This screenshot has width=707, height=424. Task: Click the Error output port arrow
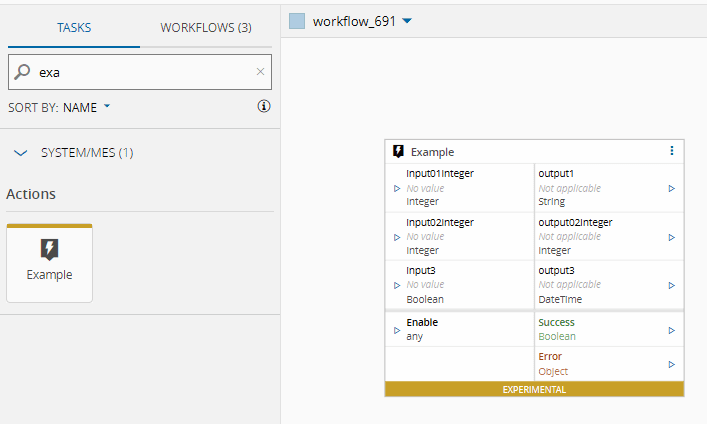tap(671, 364)
